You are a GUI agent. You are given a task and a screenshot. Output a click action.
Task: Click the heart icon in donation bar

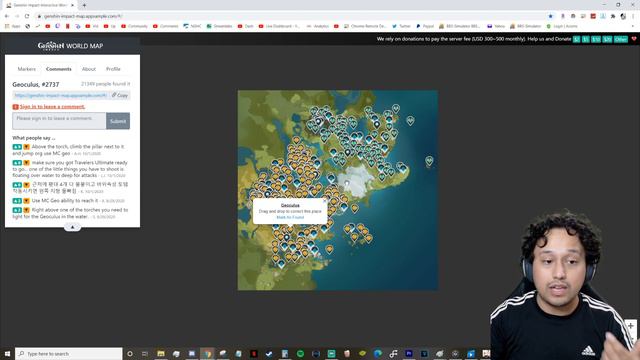point(634,39)
